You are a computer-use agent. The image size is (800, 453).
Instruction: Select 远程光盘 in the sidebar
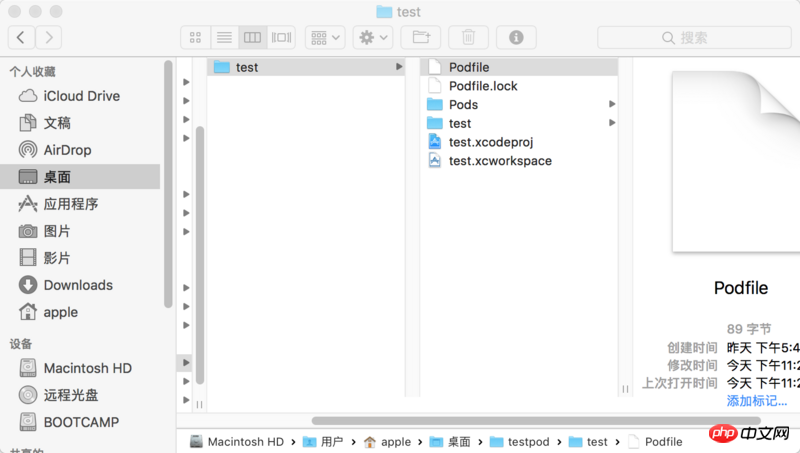[82, 395]
